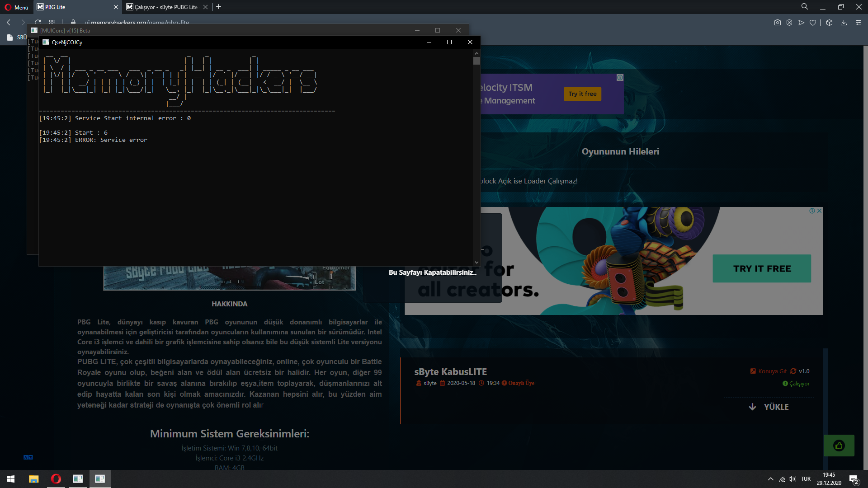This screenshot has height=488, width=868.
Task: Click the QseNjCOJCy console window title icon
Action: [x=46, y=42]
